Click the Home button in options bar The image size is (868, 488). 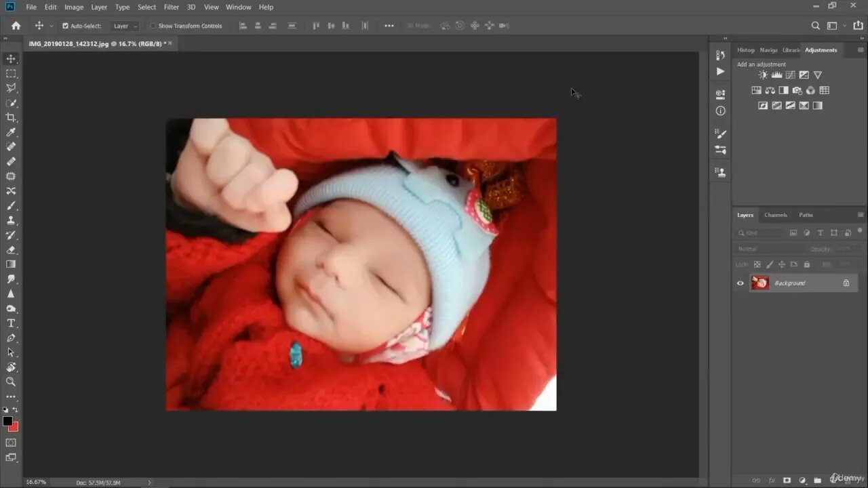coord(16,26)
